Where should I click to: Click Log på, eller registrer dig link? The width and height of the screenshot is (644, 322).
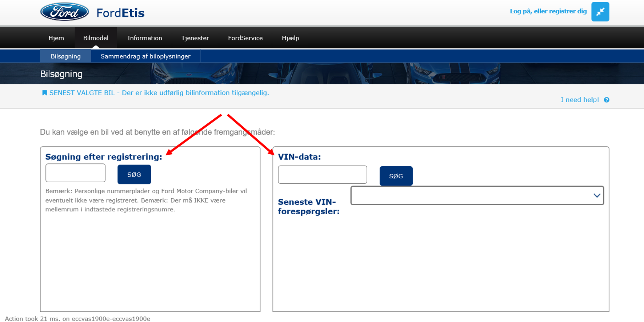click(548, 11)
